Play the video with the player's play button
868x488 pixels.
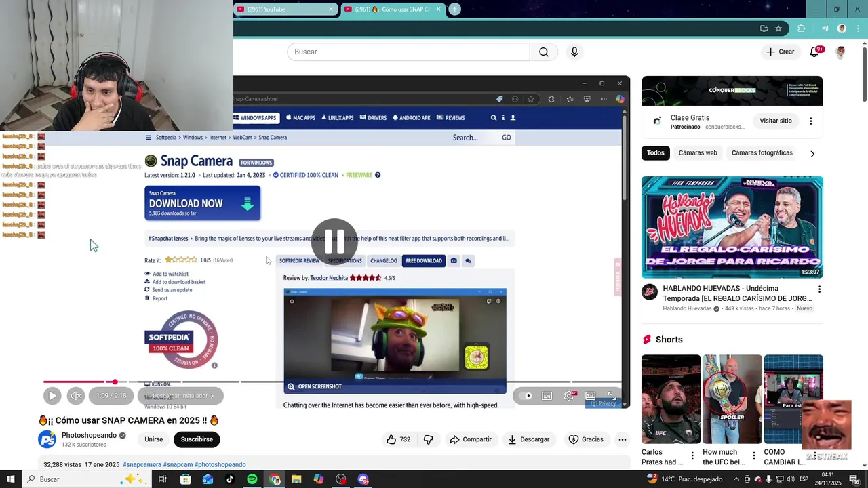click(x=52, y=396)
